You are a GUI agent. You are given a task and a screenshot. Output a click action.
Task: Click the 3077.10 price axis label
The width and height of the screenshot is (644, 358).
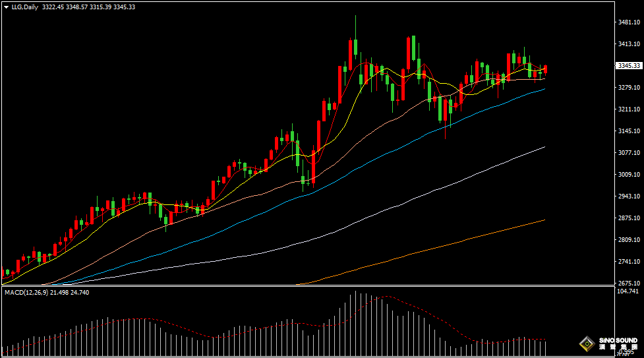pos(630,153)
